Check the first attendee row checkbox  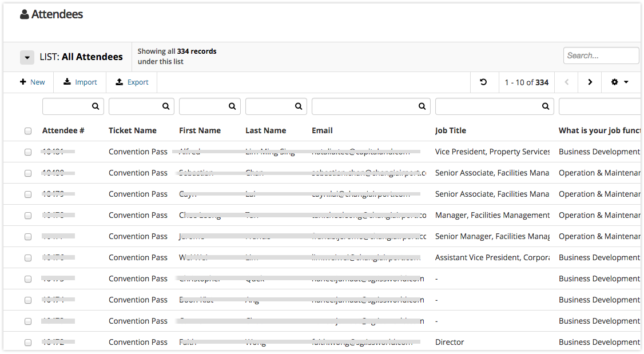28,152
